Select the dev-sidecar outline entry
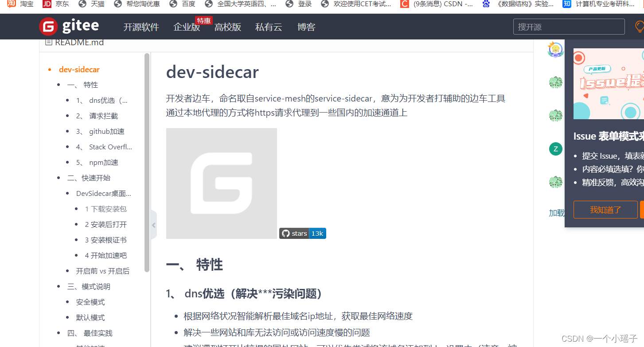Screen dimensions: 644x347 pyautogui.click(x=79, y=69)
